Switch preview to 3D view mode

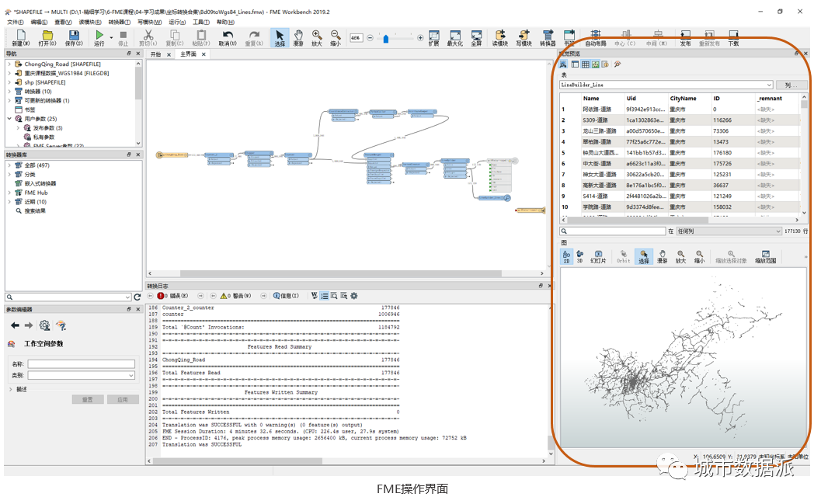(579, 256)
